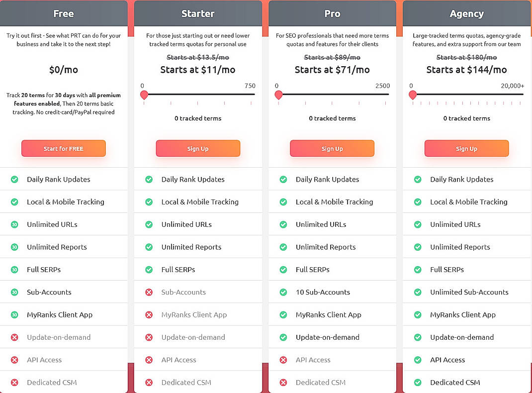Select the Pro plan header tab
Screen dimensions: 532x393
click(x=332, y=13)
